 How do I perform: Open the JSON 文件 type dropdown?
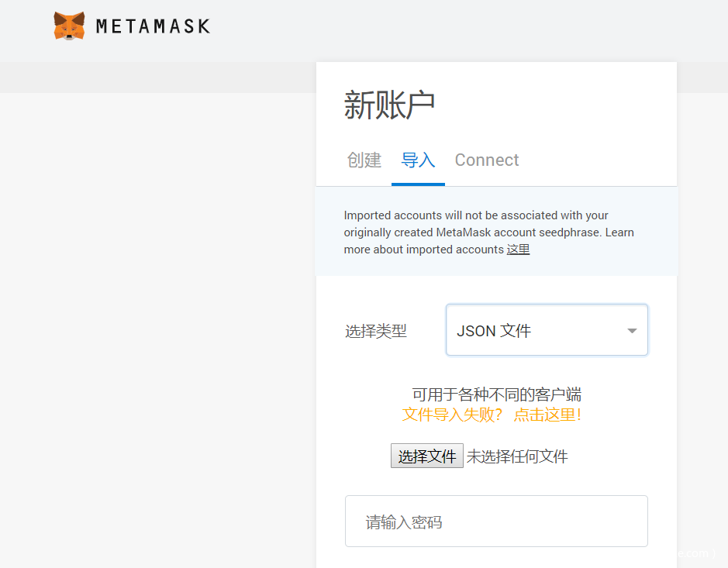547,330
